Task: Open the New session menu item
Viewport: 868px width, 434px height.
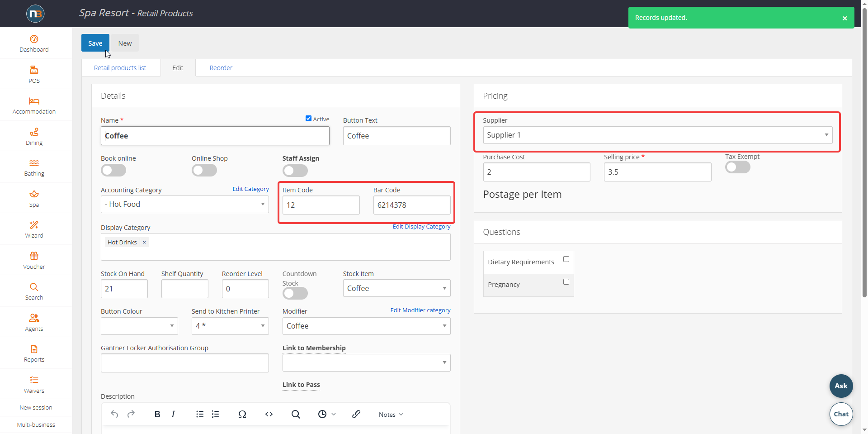Action: [36, 407]
